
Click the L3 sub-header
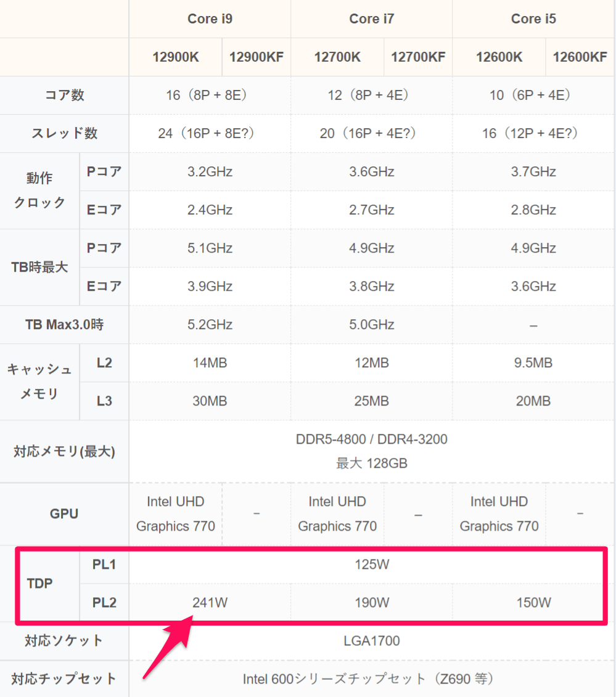point(104,401)
